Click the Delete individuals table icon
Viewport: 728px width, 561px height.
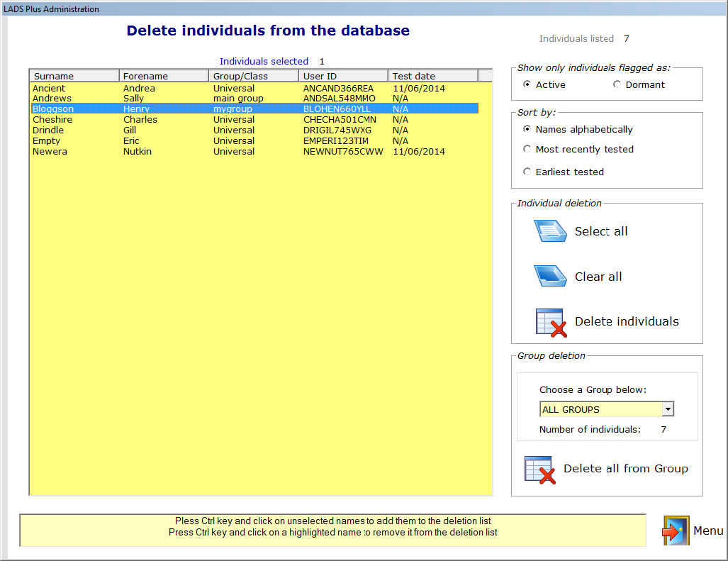point(551,322)
